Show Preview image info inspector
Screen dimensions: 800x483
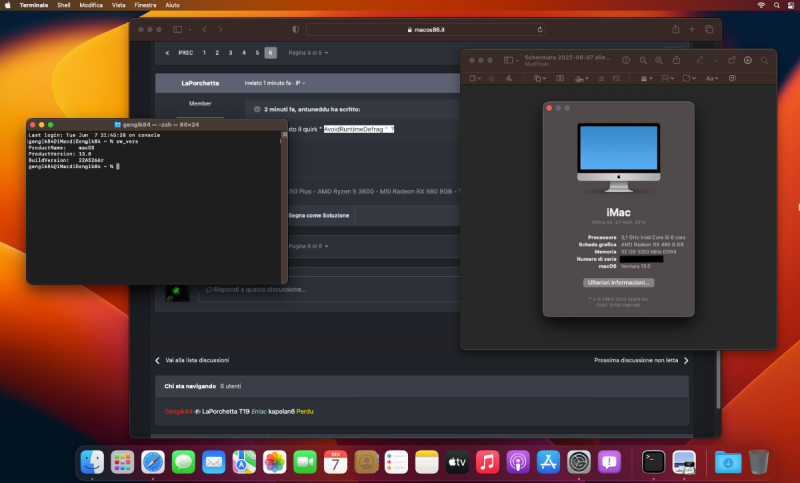click(x=626, y=60)
